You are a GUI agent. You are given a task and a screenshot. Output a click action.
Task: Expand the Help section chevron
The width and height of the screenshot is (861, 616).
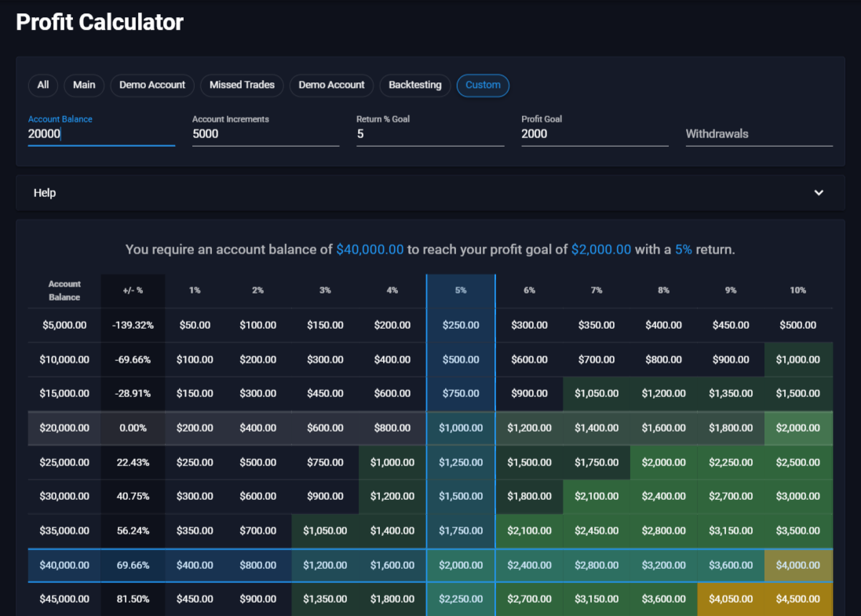(x=819, y=193)
